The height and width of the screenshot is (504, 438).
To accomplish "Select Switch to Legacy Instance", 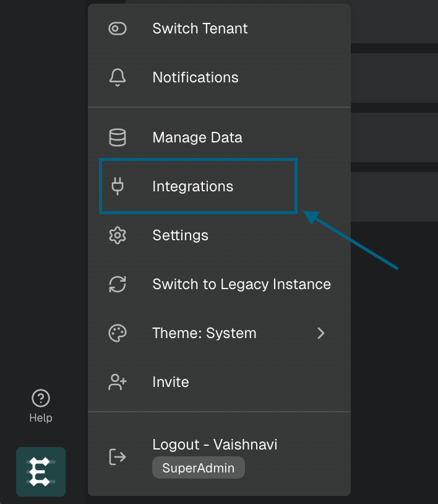I will tap(220, 284).
